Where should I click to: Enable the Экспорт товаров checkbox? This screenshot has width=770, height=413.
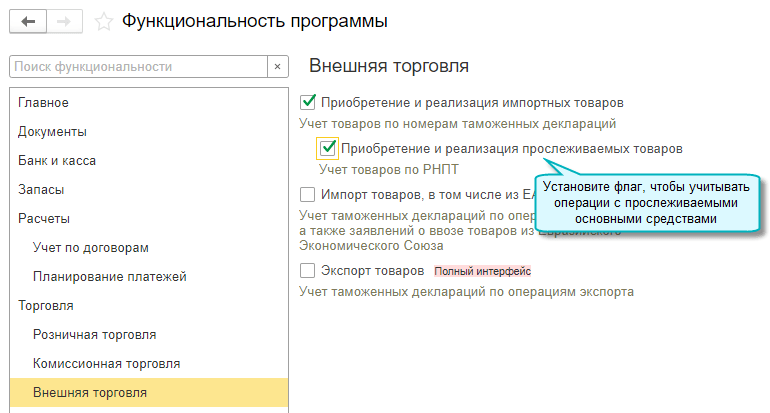pos(308,271)
